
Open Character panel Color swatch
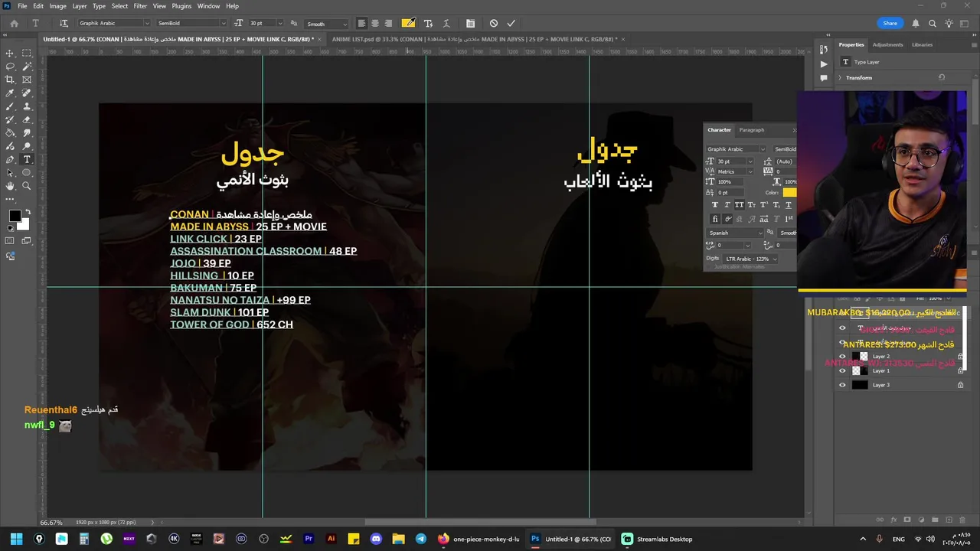pos(789,192)
